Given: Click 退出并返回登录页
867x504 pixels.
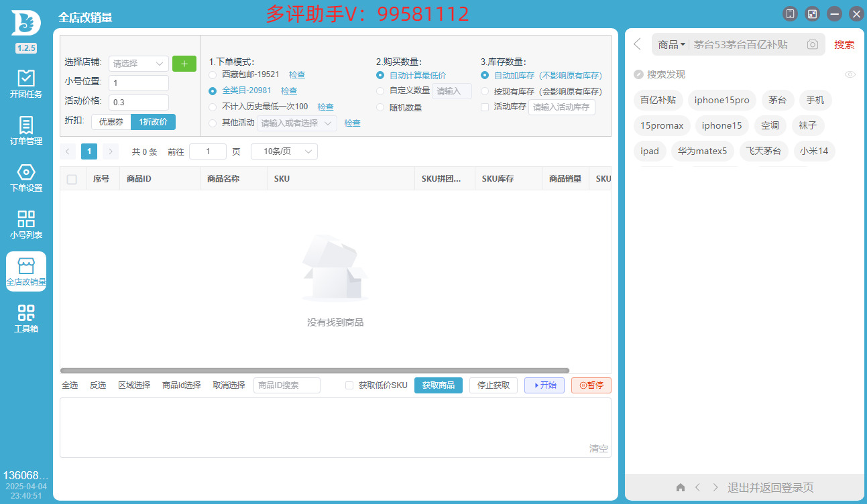Looking at the screenshot, I should tap(770, 487).
